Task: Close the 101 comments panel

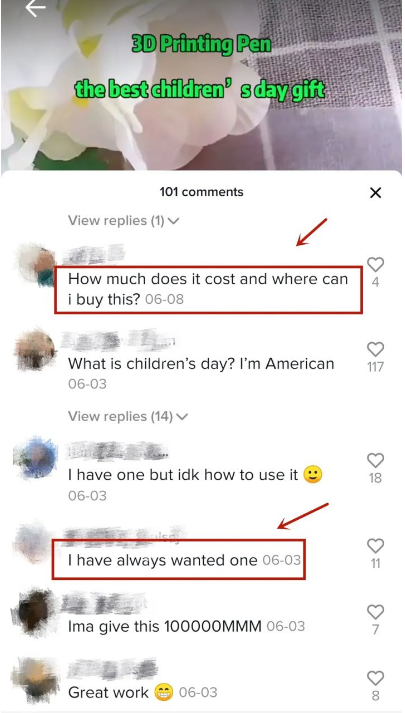Action: click(x=375, y=193)
